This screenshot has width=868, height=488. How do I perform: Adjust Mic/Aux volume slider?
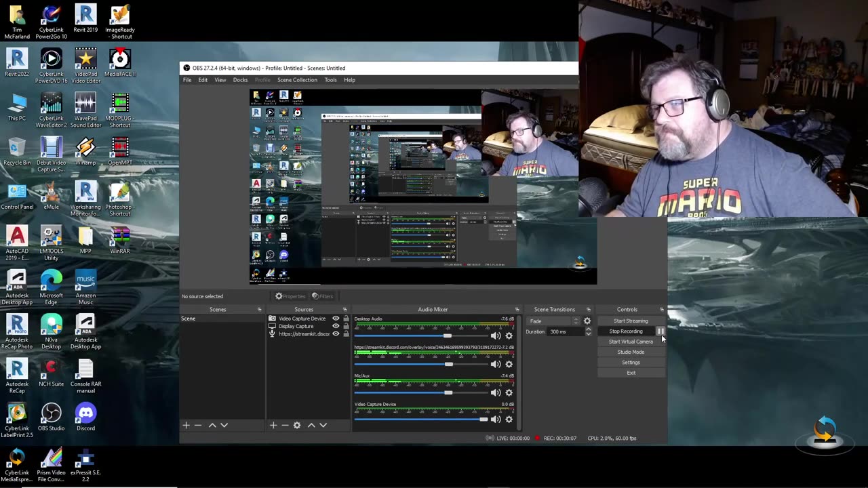(x=420, y=392)
